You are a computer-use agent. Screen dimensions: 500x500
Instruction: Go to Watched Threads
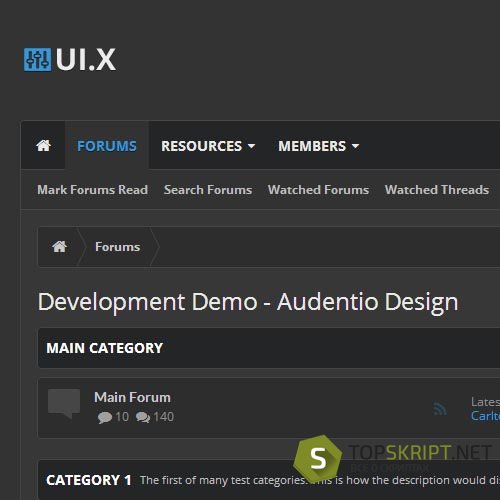point(437,190)
